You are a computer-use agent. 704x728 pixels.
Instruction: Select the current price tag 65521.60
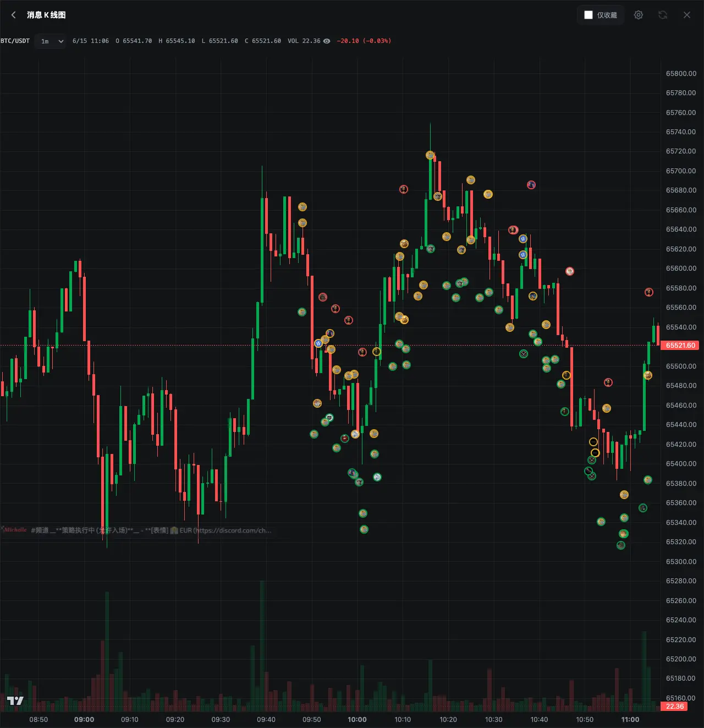pyautogui.click(x=680, y=346)
